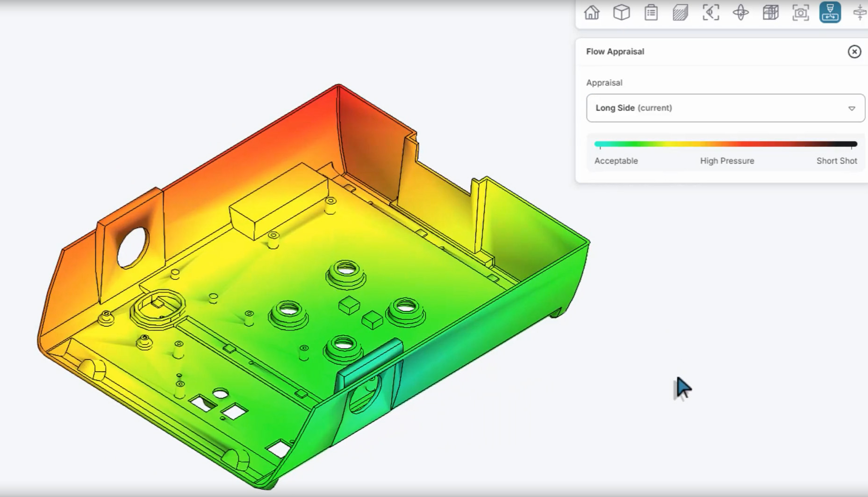Click the color legend gradient bar
The height and width of the screenshot is (497, 868).
725,144
